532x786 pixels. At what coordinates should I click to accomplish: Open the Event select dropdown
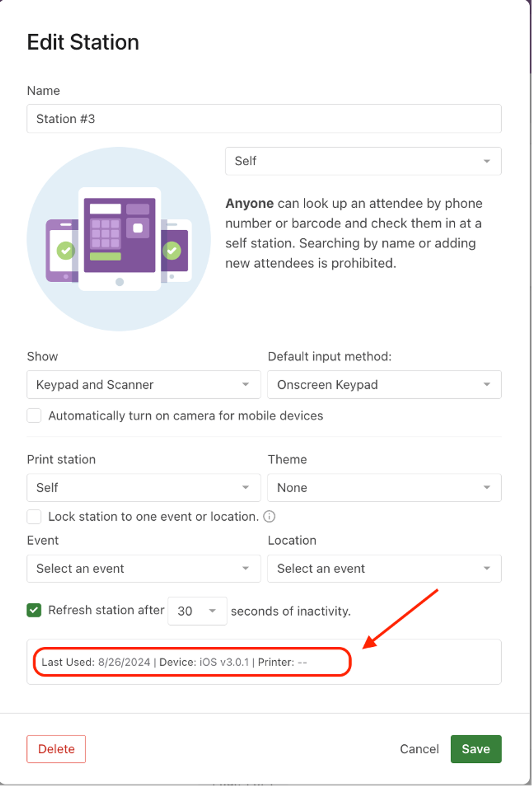click(x=144, y=569)
